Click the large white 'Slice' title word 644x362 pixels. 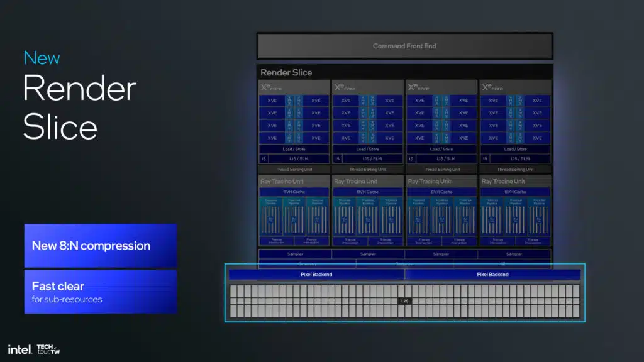tap(60, 127)
